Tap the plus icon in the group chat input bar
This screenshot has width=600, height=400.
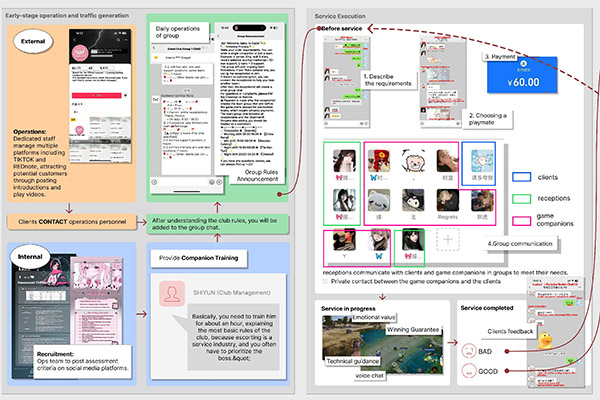point(219,182)
